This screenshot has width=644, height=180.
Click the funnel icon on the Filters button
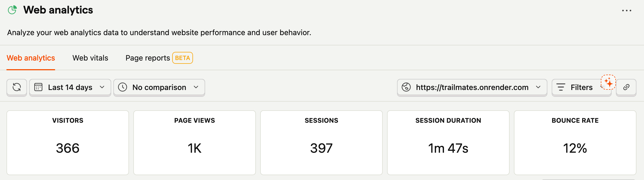pos(561,87)
